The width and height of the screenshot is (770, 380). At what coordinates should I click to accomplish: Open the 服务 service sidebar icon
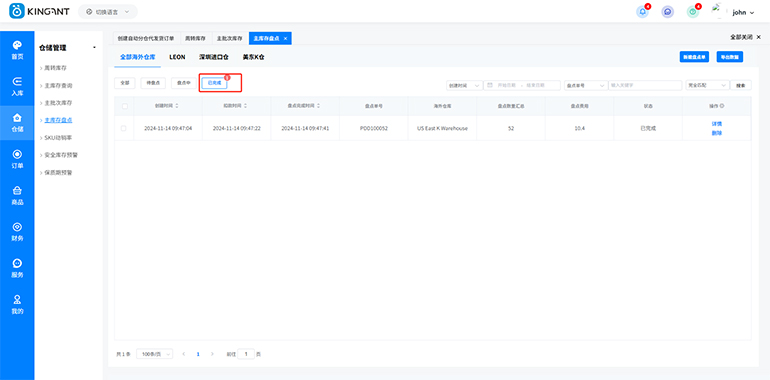point(17,268)
